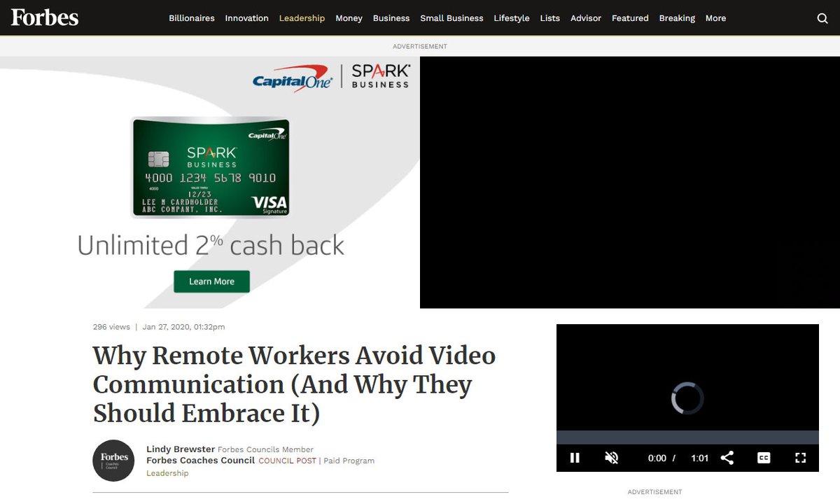Click Learn More in Capital One ad
This screenshot has height=504, width=840.
[211, 281]
